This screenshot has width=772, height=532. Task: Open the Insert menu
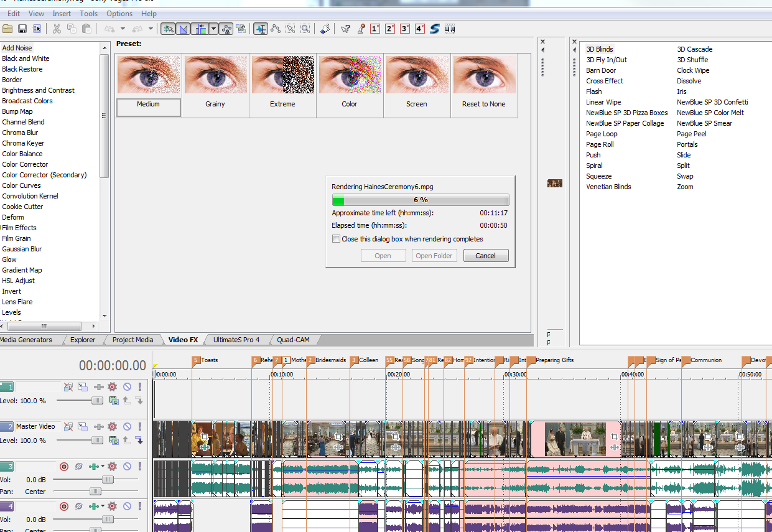(62, 13)
